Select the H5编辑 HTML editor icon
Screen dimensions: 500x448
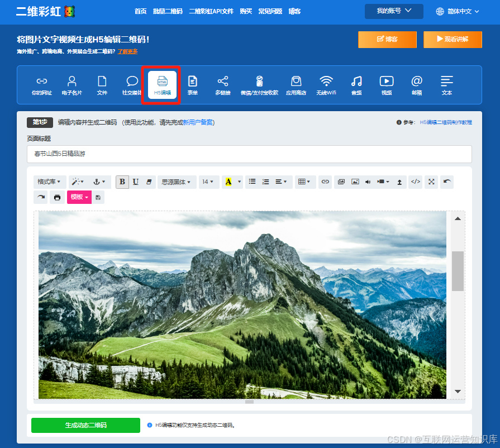(163, 85)
